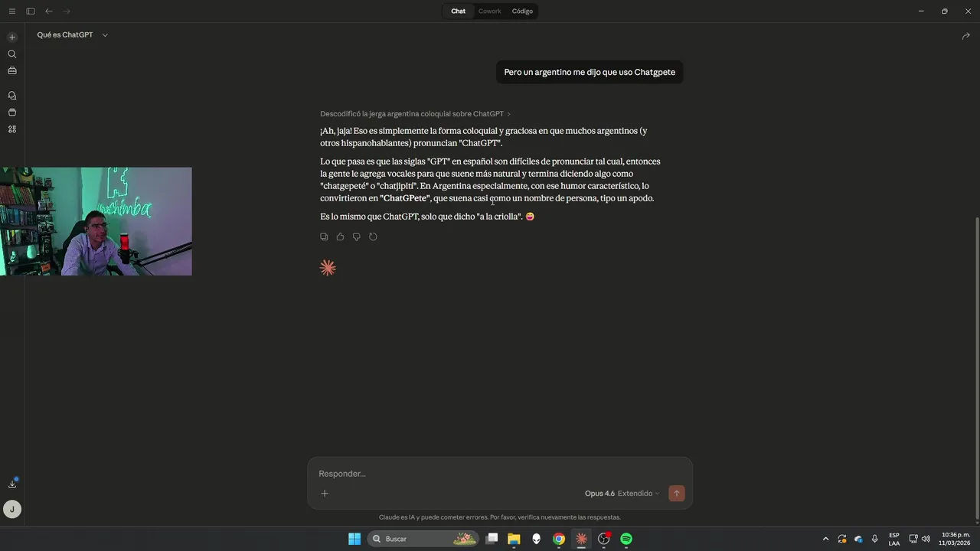Open the clock showing 10:36 p. m.
The image size is (980, 551).
(x=955, y=539)
